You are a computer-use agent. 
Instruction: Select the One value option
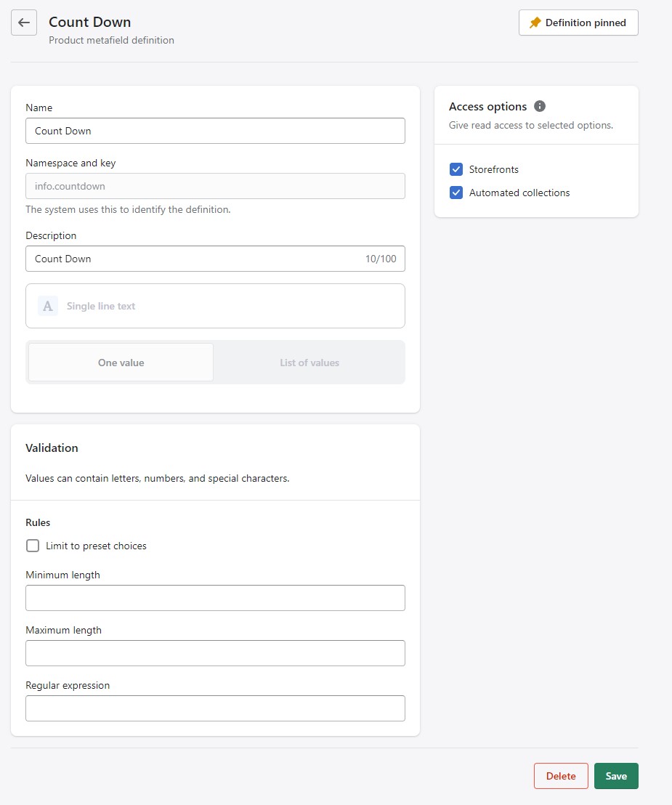(121, 363)
